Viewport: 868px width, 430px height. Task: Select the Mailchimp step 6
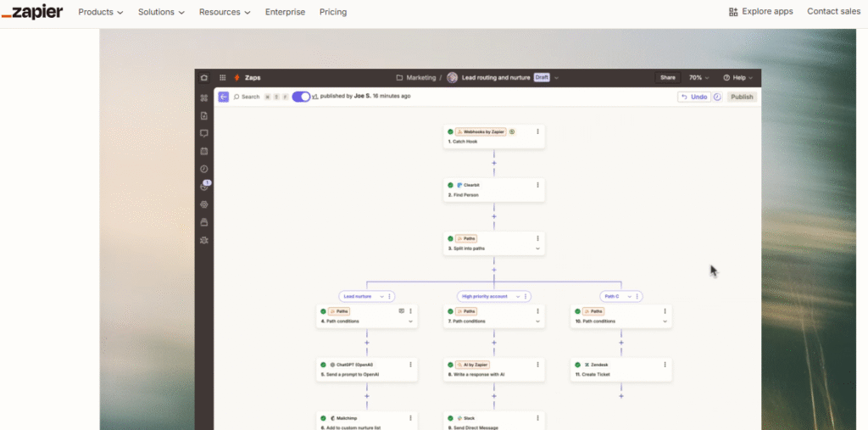[x=366, y=421]
